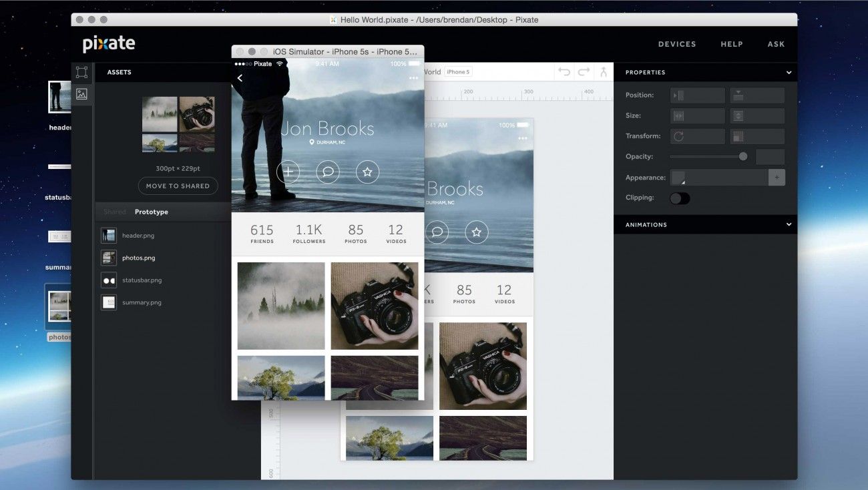This screenshot has width=868, height=490.
Task: Click the MOVE TO SHARED button
Action: (178, 186)
